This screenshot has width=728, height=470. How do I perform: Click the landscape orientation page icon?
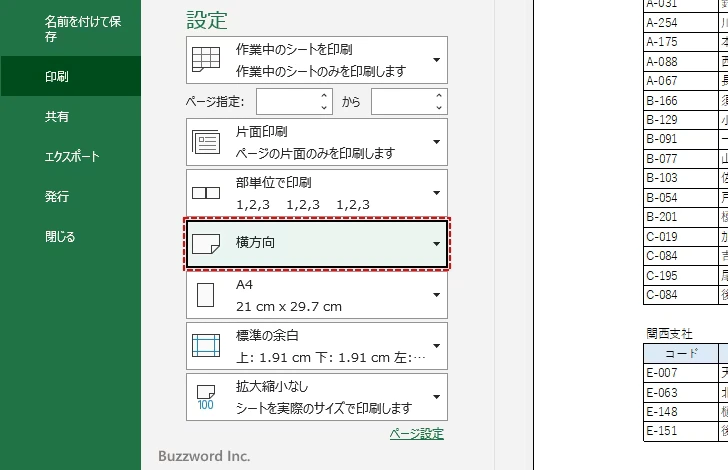click(x=206, y=244)
